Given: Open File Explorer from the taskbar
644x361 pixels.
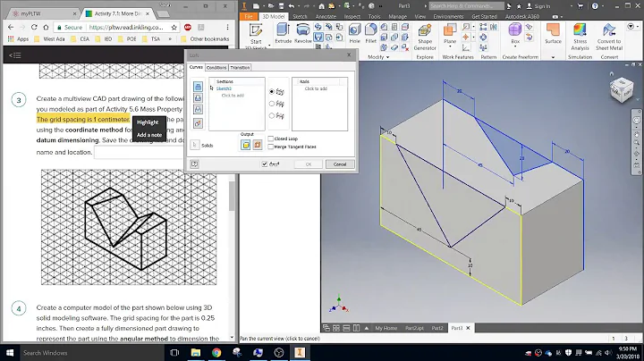Looking at the screenshot, I should pyautogui.click(x=196, y=352).
